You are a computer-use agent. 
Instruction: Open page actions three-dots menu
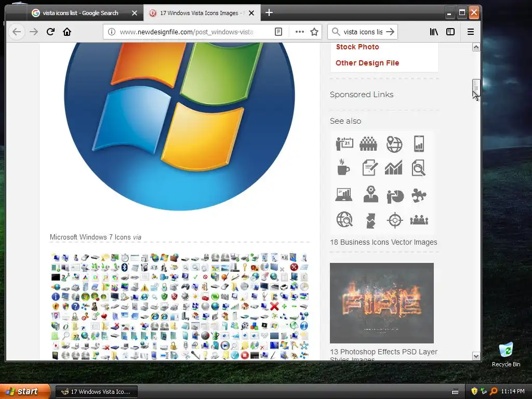pyautogui.click(x=300, y=32)
